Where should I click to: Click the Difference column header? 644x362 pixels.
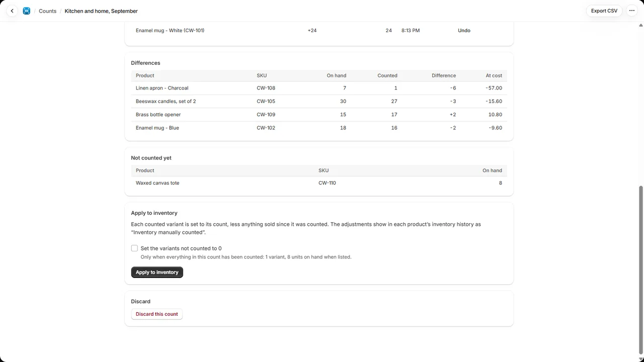coord(444,75)
